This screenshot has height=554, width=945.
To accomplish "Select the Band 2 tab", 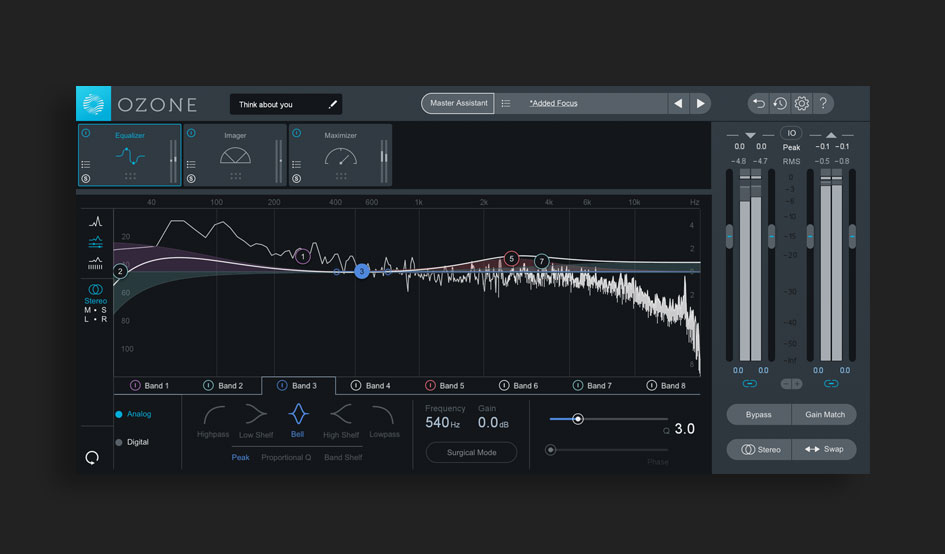I will (224, 386).
